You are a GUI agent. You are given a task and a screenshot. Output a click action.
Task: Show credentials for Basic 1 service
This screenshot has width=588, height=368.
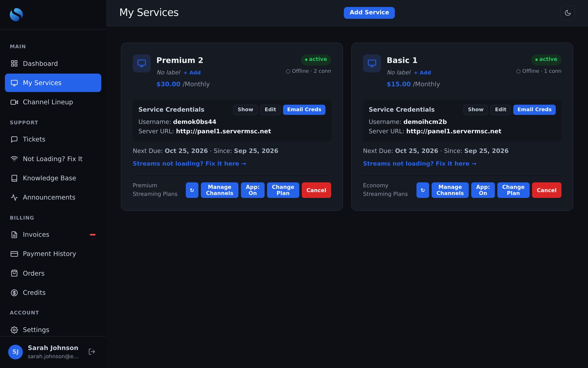click(x=476, y=110)
